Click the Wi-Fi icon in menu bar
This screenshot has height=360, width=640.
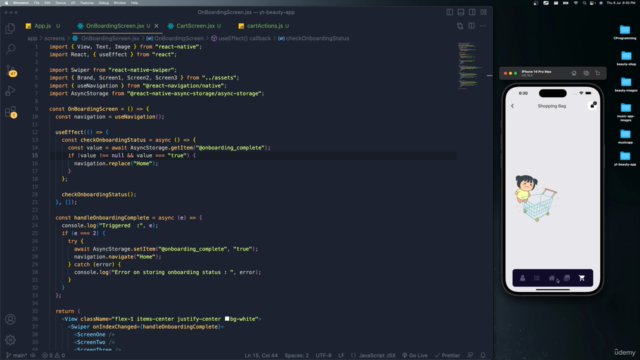576,3
